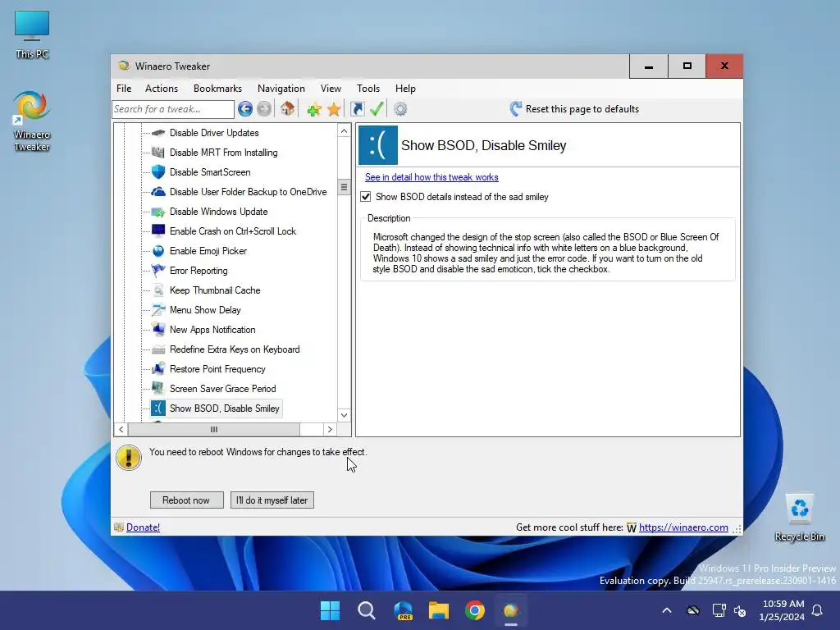
Task: Show hidden system tray icons chevron
Action: (x=667, y=610)
